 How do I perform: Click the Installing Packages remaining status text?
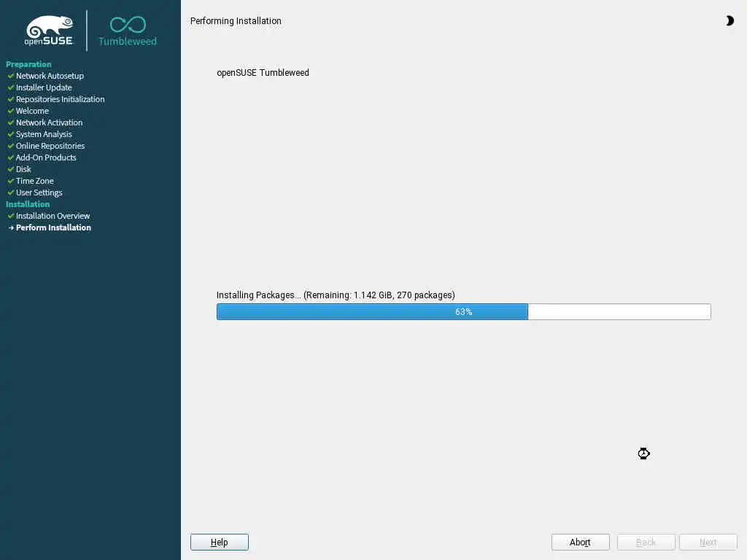[x=336, y=295]
